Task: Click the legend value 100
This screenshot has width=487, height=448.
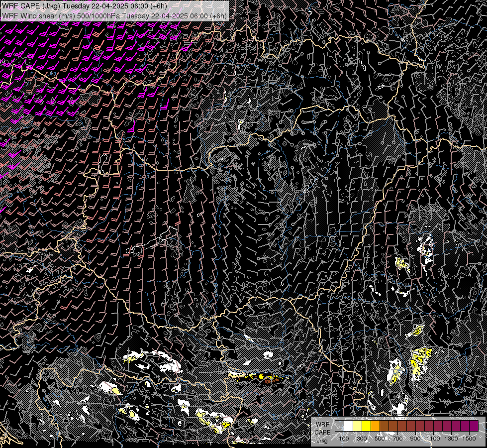Action: (x=344, y=439)
